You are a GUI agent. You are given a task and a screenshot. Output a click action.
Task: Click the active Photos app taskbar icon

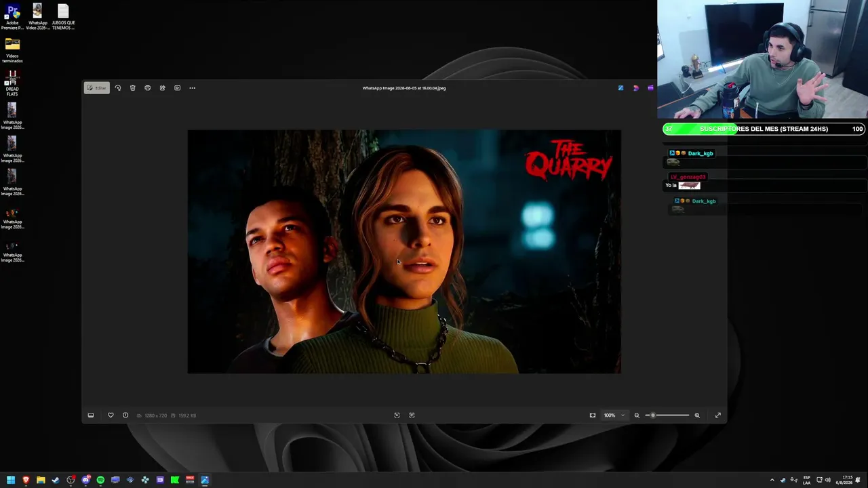(x=205, y=481)
